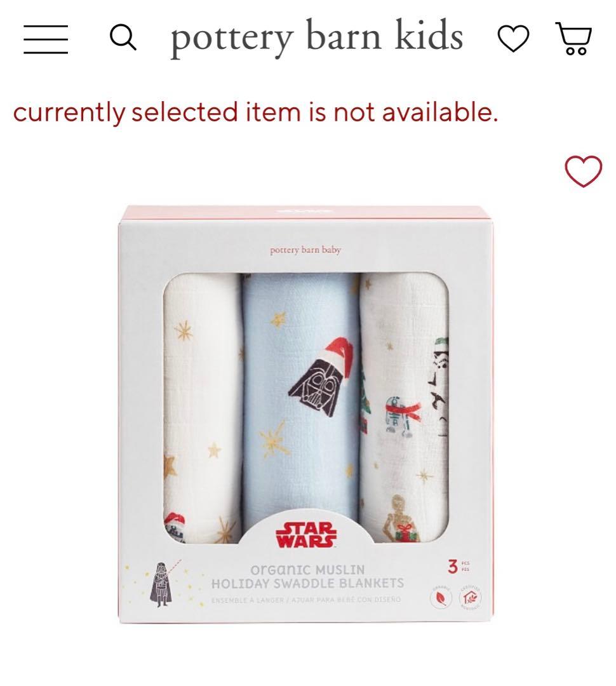Open search with the magnifier icon
Image resolution: width=616 pixels, height=686 pixels.
[123, 37]
